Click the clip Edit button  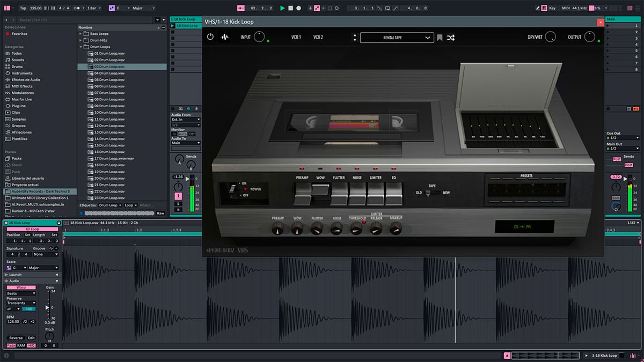(x=32, y=338)
